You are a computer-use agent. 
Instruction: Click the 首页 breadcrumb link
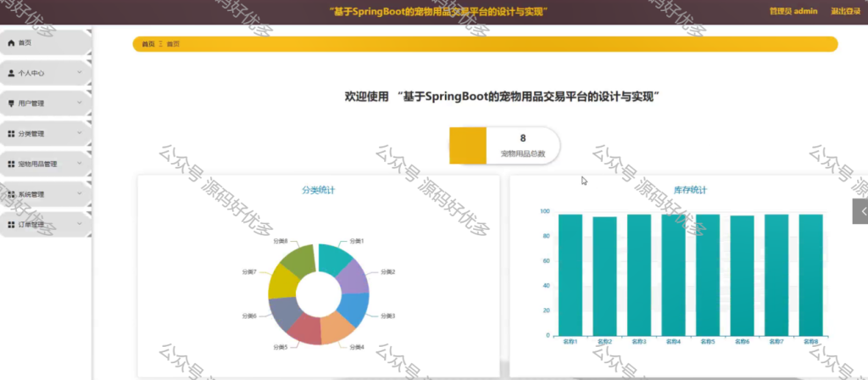pos(147,44)
